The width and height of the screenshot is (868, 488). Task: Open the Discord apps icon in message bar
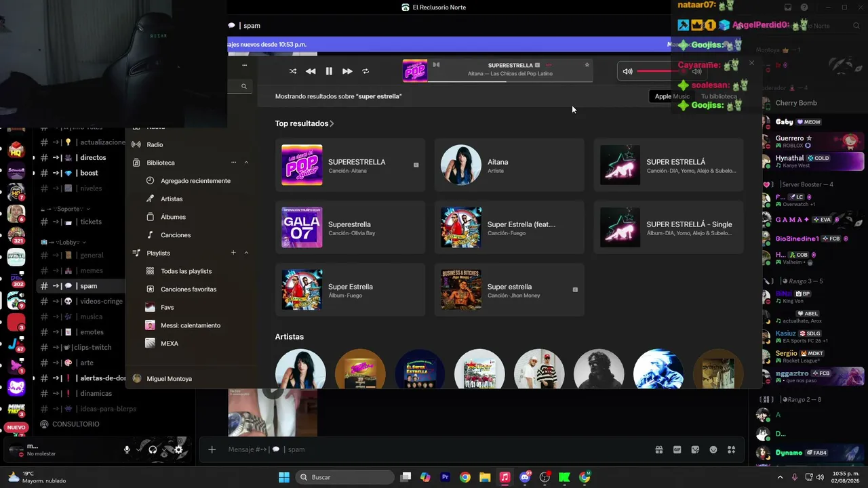pyautogui.click(x=732, y=449)
